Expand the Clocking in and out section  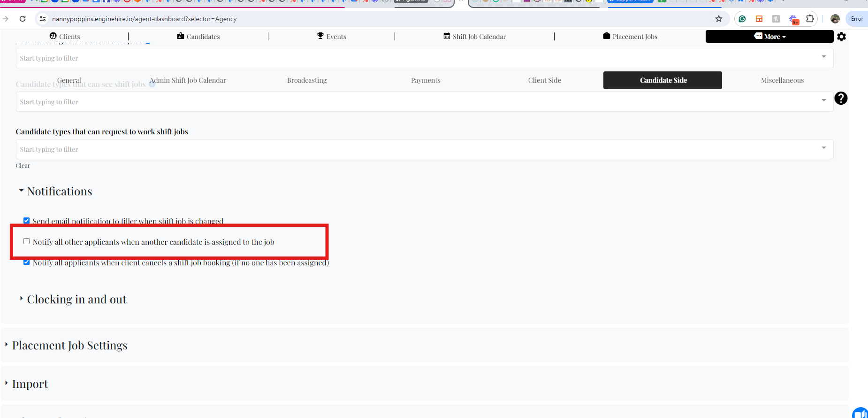point(76,300)
